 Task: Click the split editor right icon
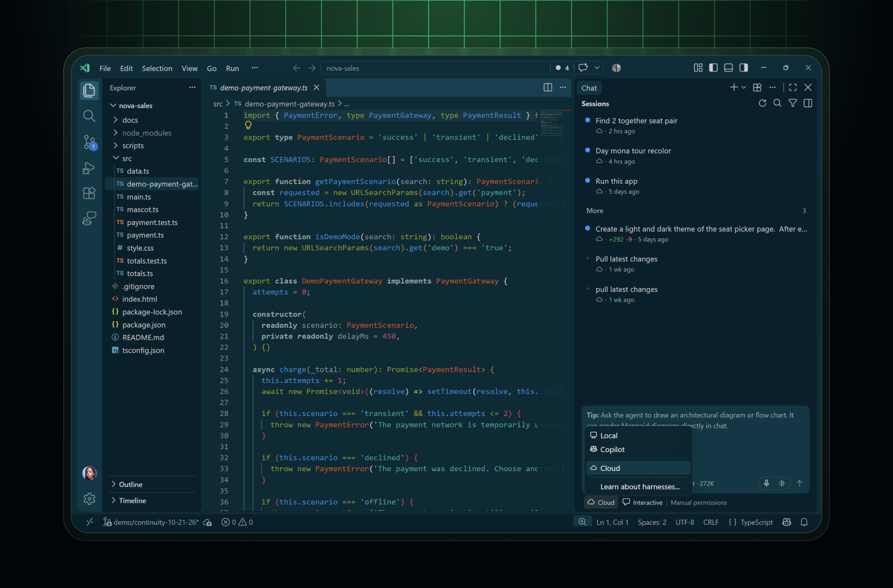coord(548,87)
